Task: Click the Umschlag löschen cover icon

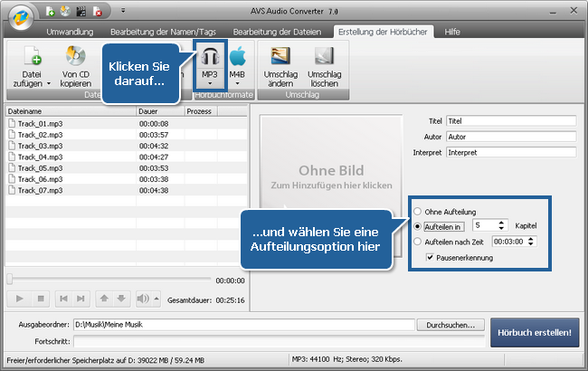Action: 324,57
